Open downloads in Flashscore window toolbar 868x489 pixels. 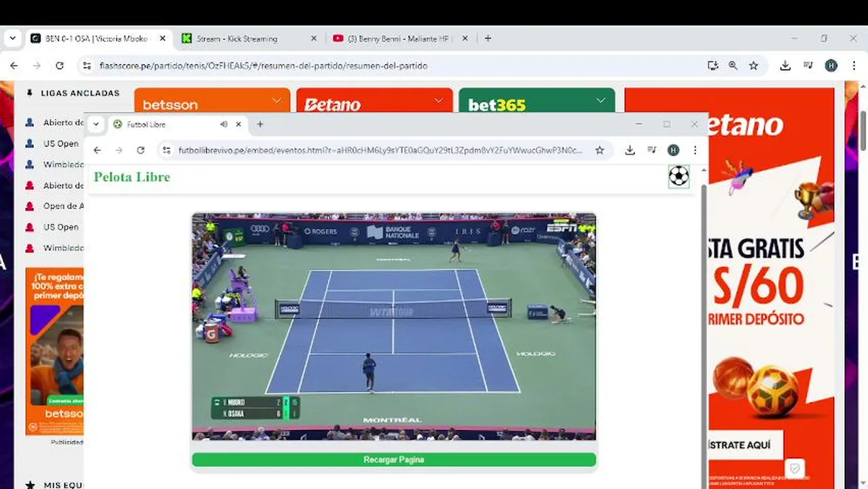point(785,66)
